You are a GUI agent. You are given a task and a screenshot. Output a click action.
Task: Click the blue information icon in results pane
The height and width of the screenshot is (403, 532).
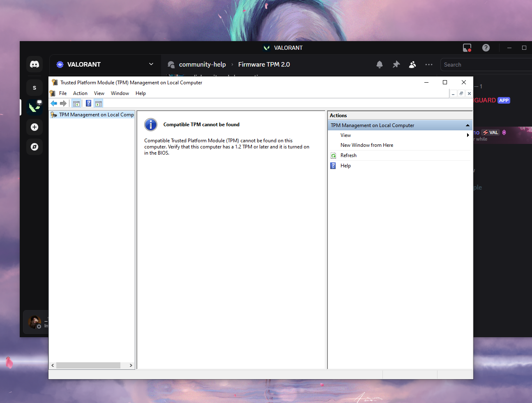click(x=151, y=125)
